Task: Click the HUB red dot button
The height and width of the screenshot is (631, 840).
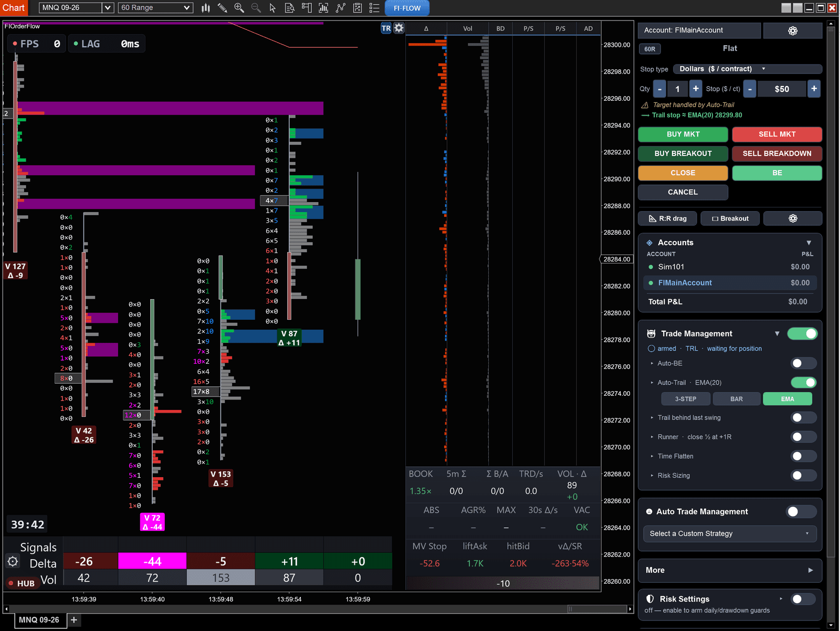Action: click(22, 583)
